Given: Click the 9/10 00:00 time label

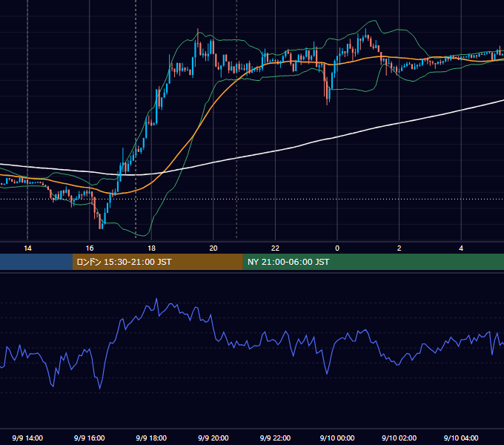Looking at the screenshot, I should (337, 438).
